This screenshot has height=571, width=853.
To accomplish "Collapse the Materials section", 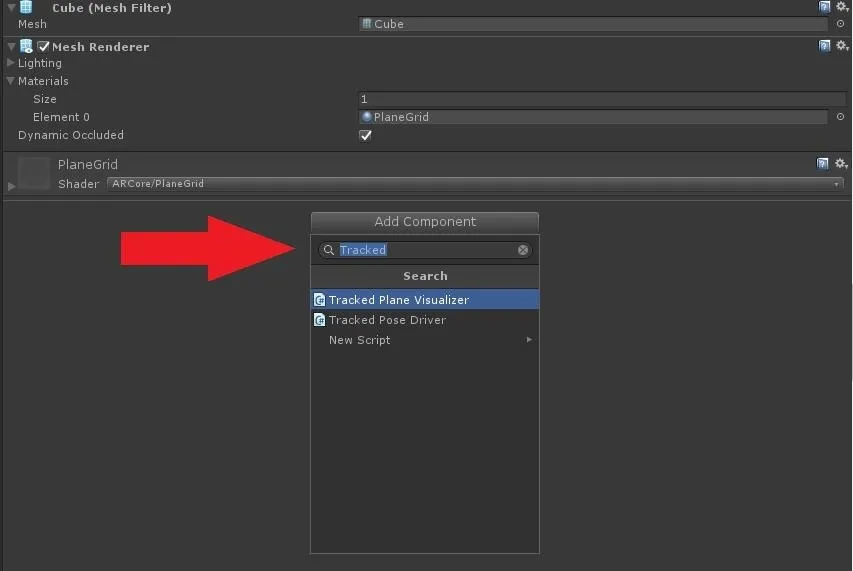I will tap(10, 80).
